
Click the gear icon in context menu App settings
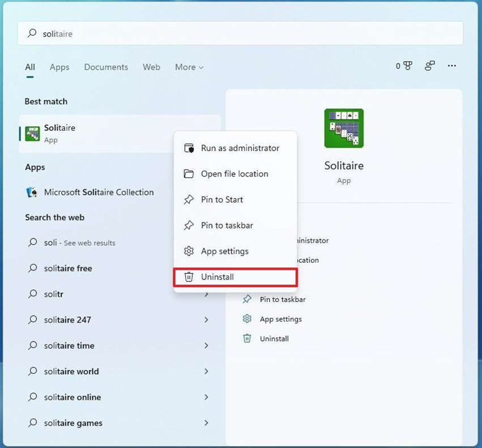(189, 251)
